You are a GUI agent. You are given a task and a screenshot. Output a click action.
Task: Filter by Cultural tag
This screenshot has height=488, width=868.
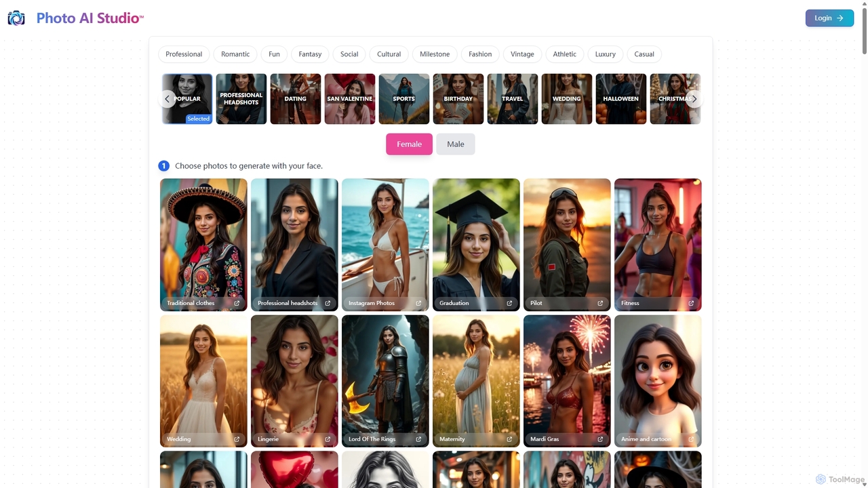pyautogui.click(x=389, y=54)
